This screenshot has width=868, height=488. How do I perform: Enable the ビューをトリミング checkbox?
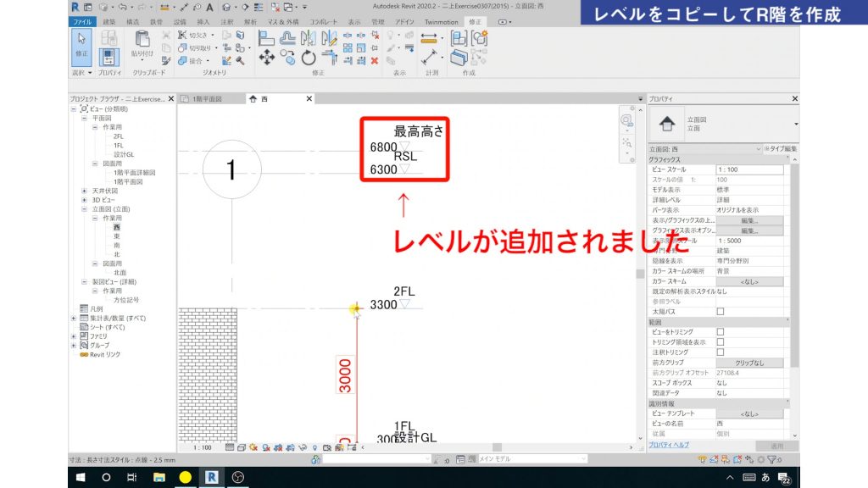(x=721, y=330)
